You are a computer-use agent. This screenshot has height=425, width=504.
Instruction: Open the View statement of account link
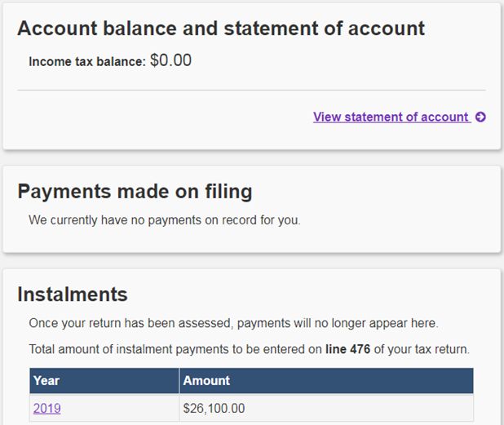(390, 117)
